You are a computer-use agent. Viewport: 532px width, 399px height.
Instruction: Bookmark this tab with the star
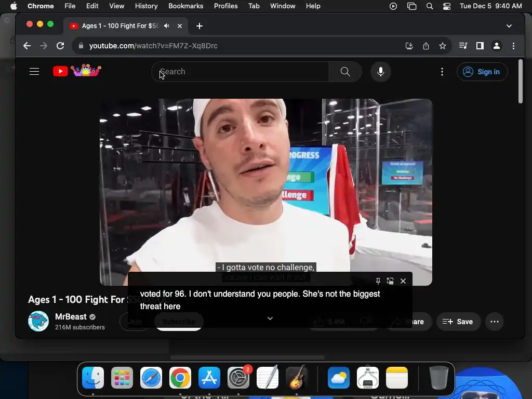pos(443,46)
